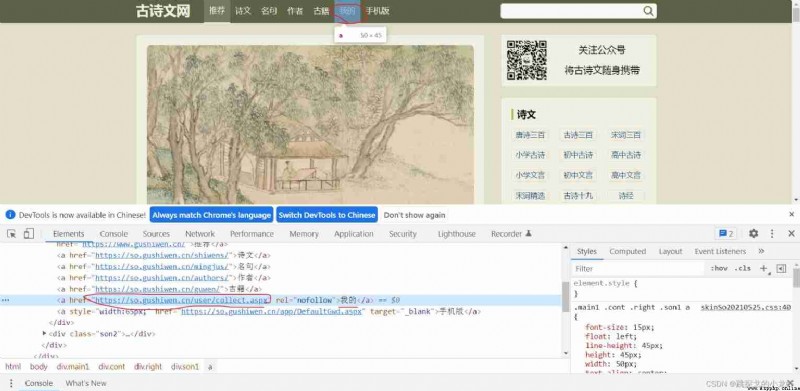
Task: Open 推荐 in the site navigation
Action: point(217,11)
